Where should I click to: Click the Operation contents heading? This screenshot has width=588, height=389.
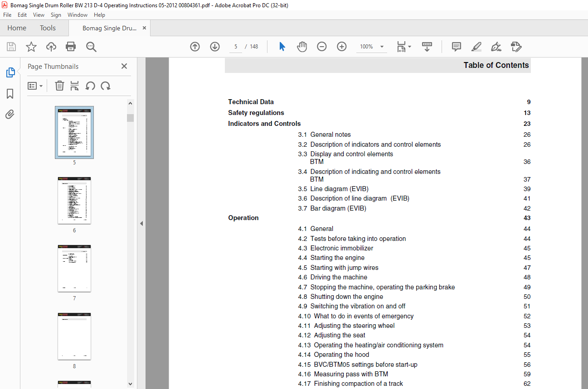pyautogui.click(x=243, y=218)
